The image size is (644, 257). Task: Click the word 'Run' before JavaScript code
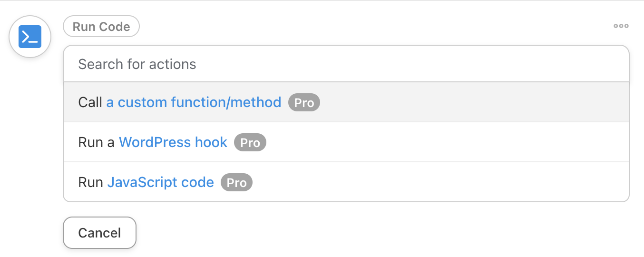[x=91, y=182]
